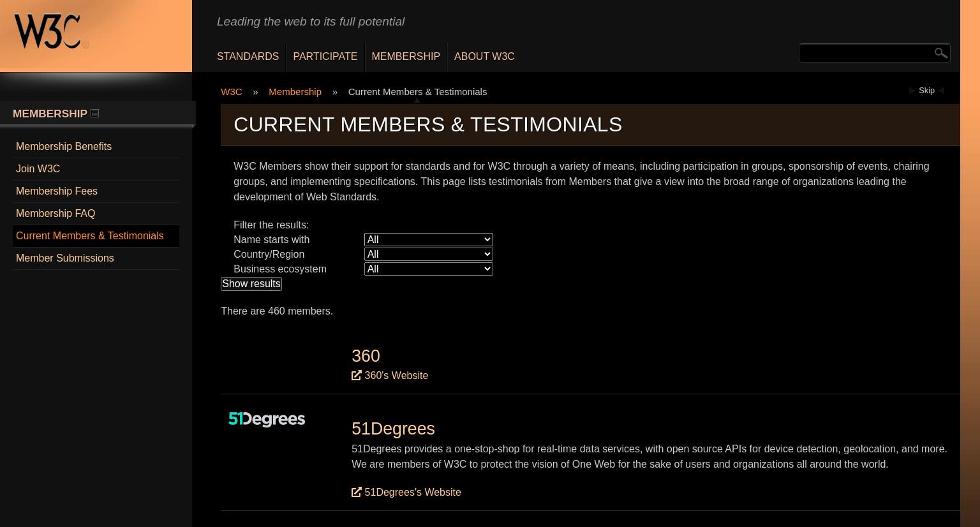This screenshot has width=980, height=527.
Task: Open the Standards menu
Action: [x=248, y=56]
